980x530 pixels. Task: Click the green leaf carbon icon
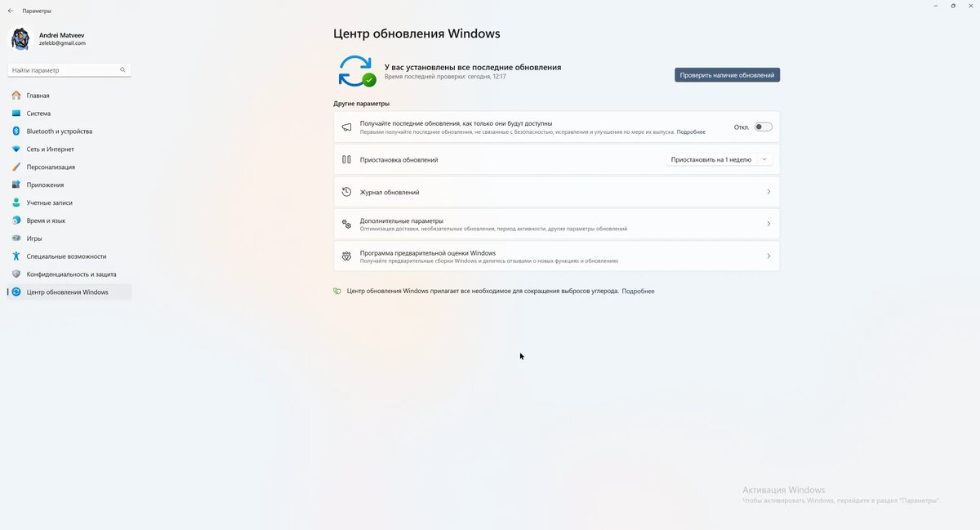pyautogui.click(x=337, y=291)
